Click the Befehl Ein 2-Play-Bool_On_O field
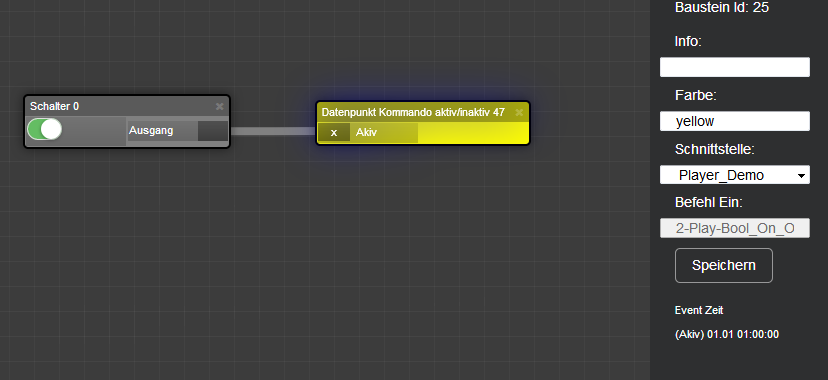 (x=735, y=228)
